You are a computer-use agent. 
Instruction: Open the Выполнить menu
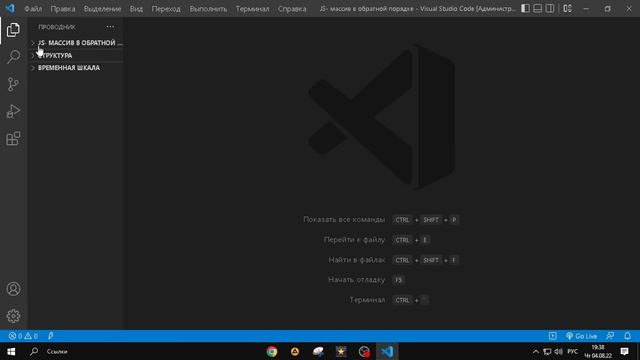(x=208, y=9)
